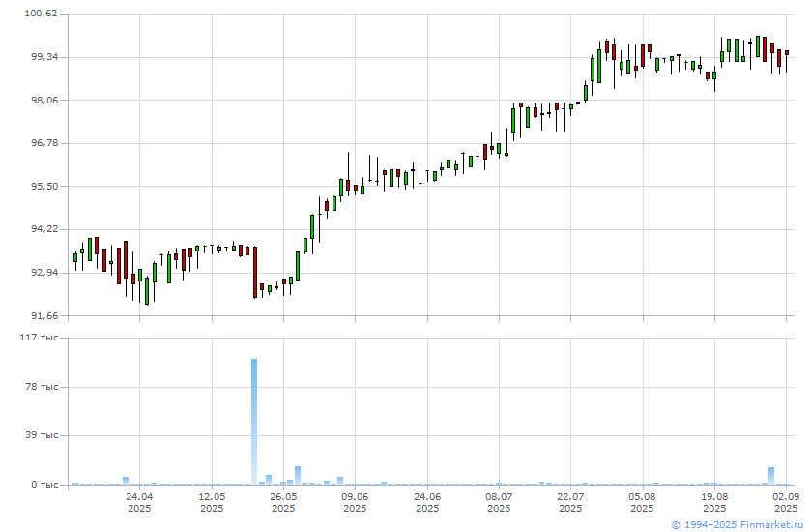The image size is (812, 532).
Task: Click the tallest blue volume bar
Action: tap(254, 422)
